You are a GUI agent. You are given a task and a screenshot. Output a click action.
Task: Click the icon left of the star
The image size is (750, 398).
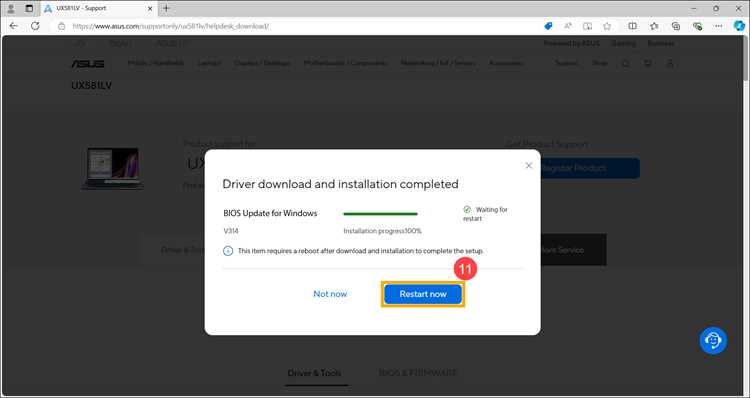point(587,26)
